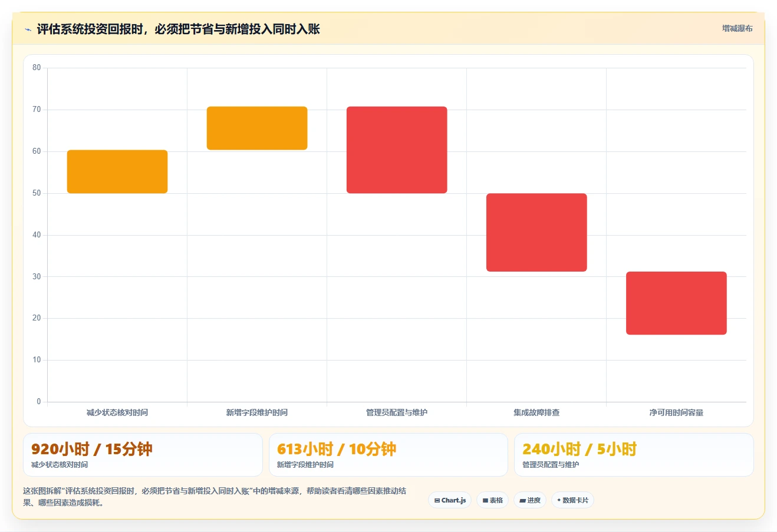Click the y-axis value 30
This screenshot has width=777, height=532.
click(x=37, y=276)
